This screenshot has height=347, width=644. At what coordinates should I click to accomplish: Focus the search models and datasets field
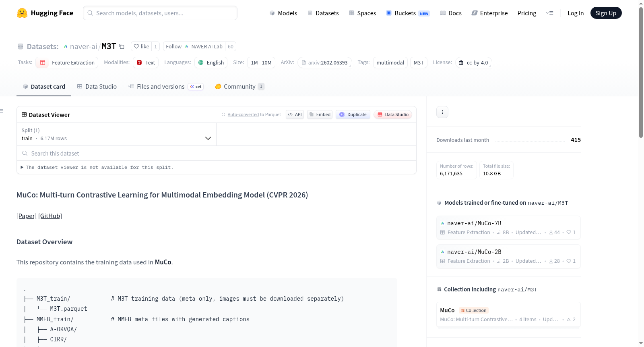[x=160, y=13]
